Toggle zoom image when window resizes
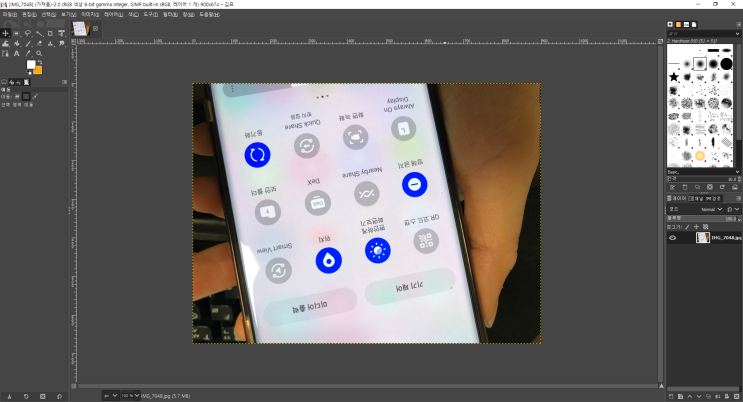 pos(660,41)
